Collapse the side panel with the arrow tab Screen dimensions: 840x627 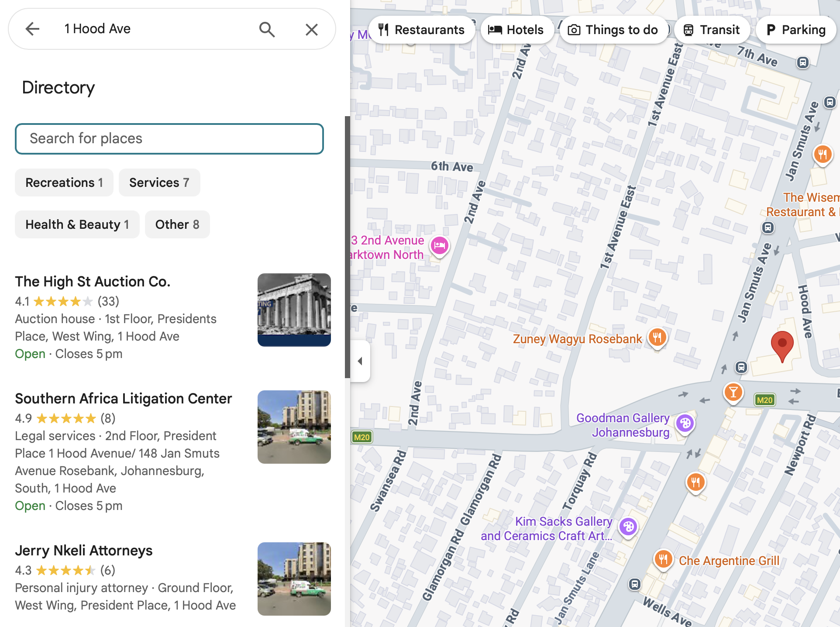pos(360,361)
